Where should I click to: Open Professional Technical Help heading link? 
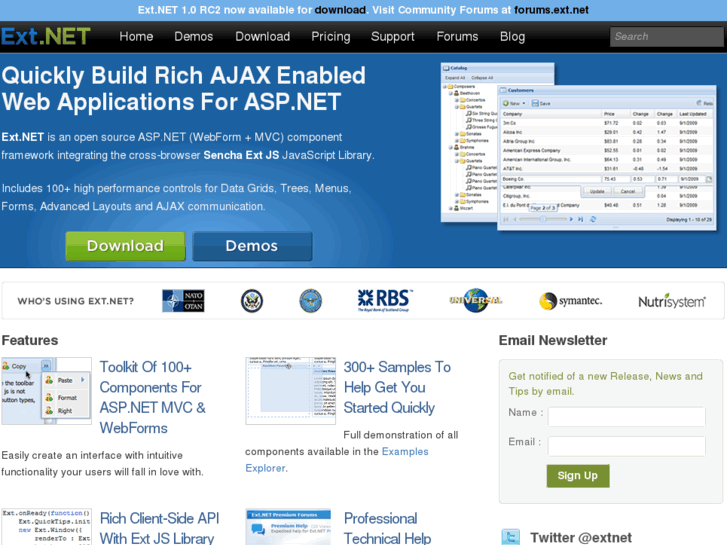pyautogui.click(x=387, y=528)
